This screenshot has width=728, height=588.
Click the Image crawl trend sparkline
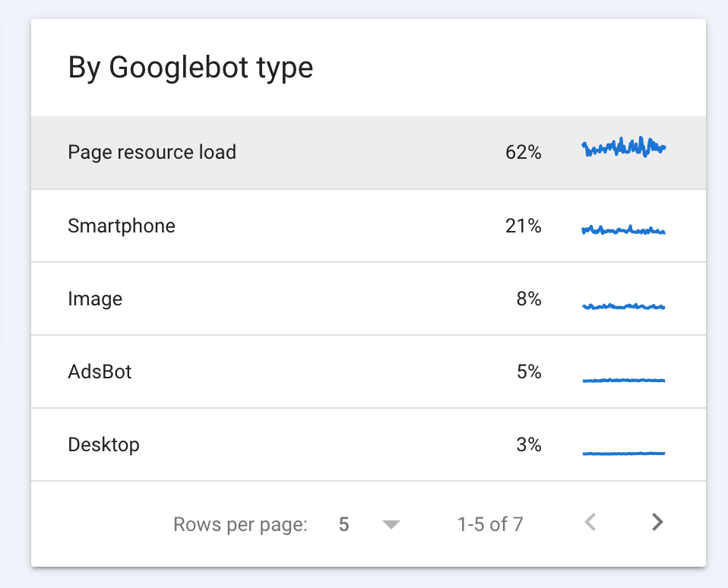pyautogui.click(x=623, y=306)
